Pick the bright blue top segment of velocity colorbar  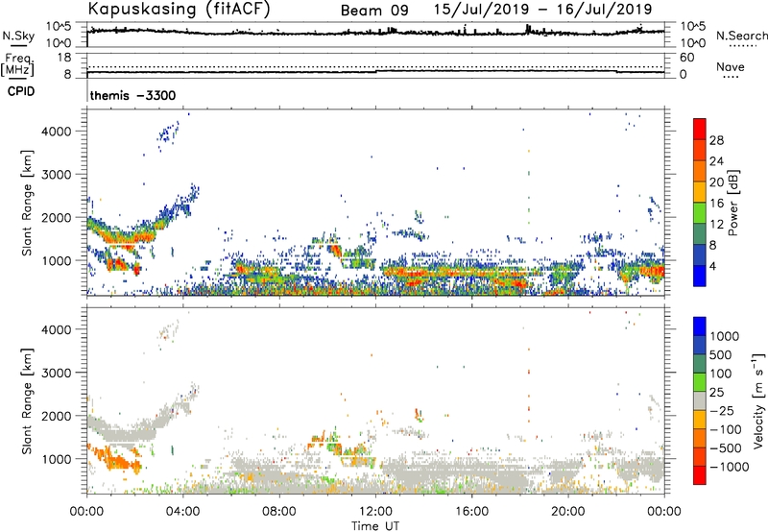coord(700,326)
